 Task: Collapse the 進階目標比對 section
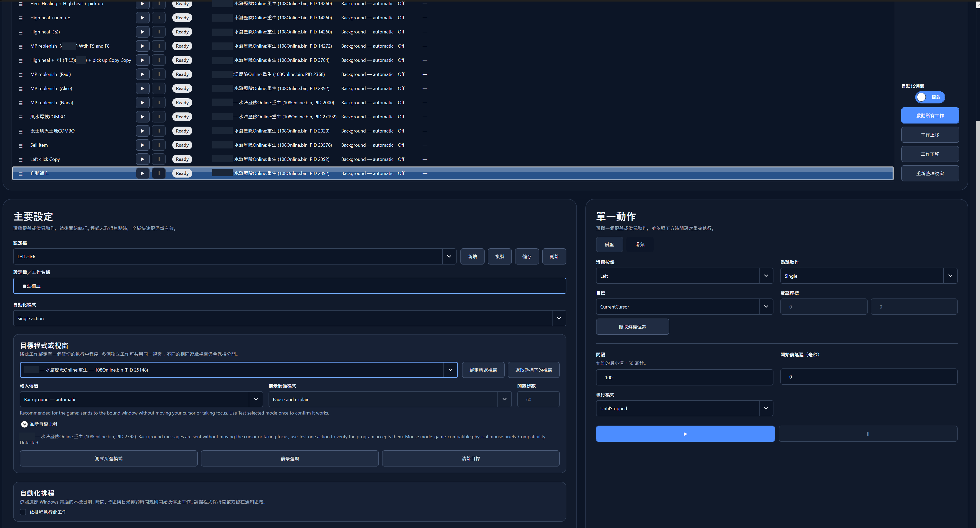point(24,424)
